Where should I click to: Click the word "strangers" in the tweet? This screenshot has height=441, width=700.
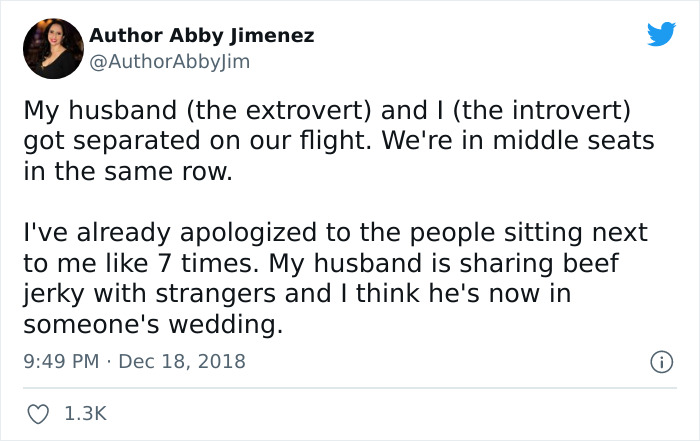208,296
